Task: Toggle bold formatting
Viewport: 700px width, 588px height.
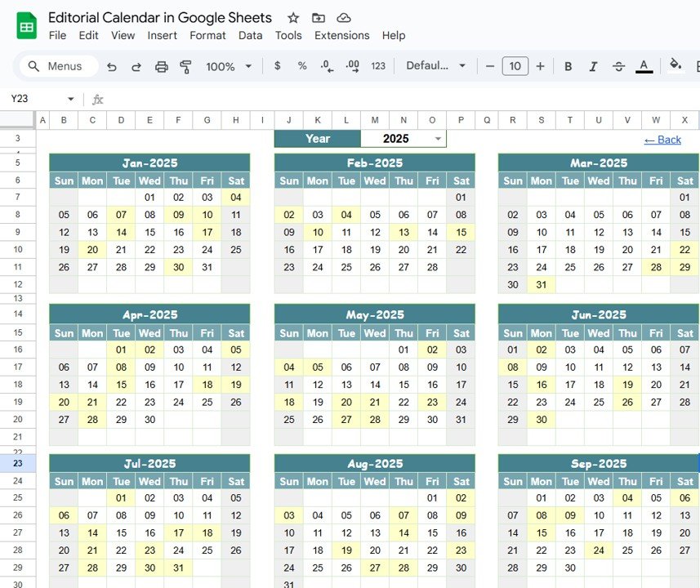Action: (x=568, y=66)
